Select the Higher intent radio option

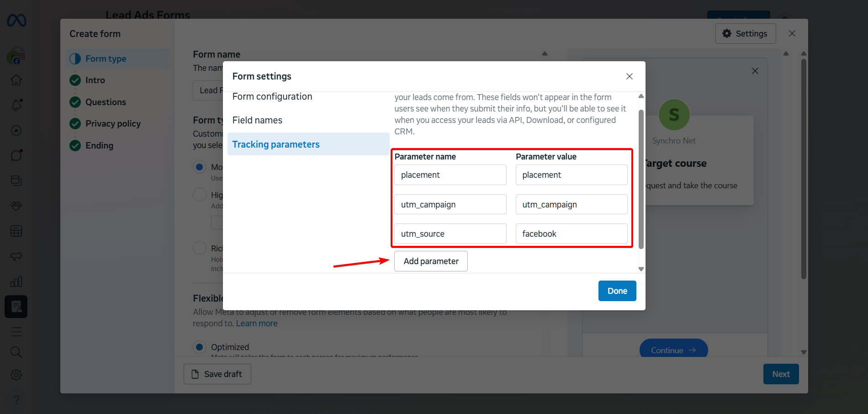point(200,195)
